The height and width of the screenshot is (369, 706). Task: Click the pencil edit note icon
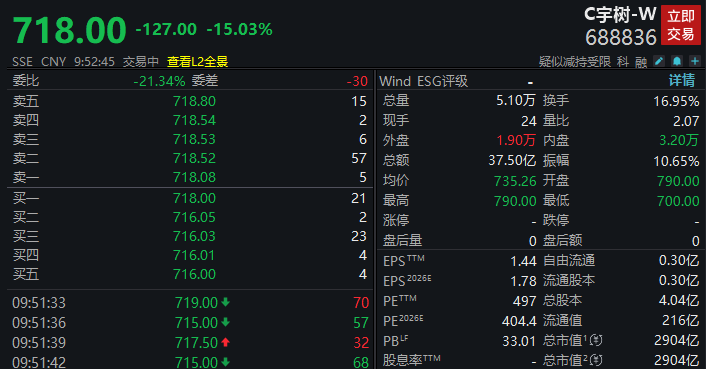pyautogui.click(x=659, y=61)
